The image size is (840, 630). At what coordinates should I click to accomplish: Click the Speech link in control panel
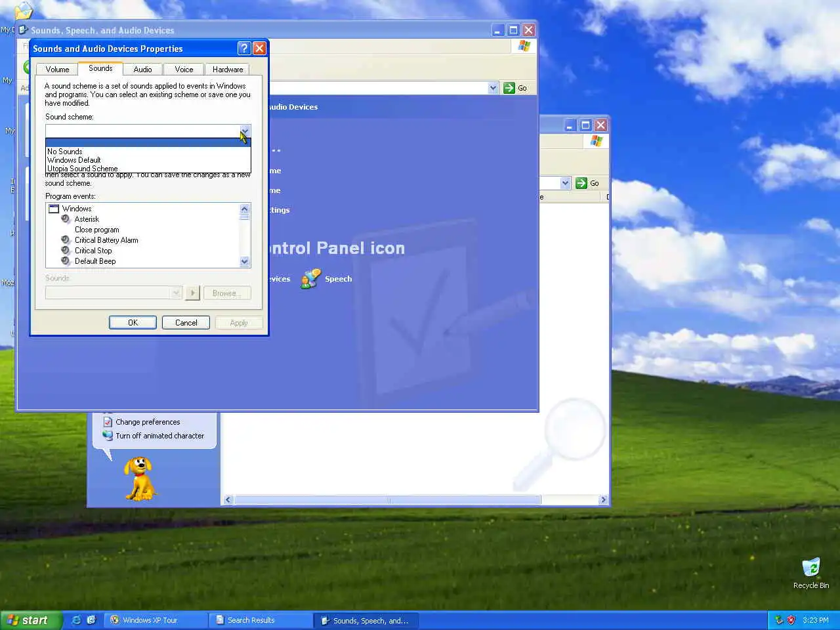pos(338,279)
